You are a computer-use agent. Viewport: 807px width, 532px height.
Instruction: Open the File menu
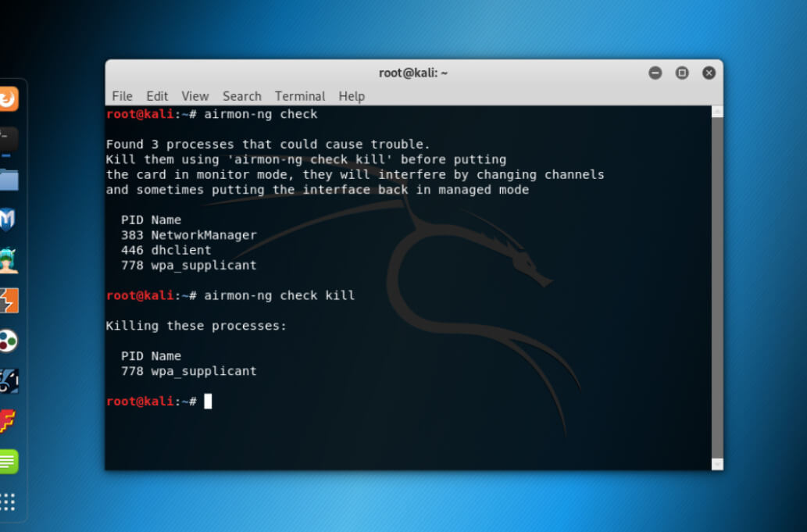[x=122, y=96]
